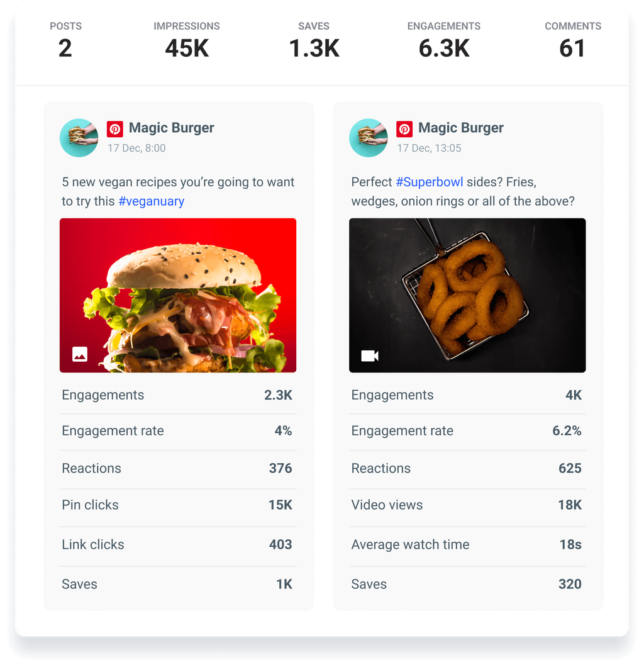
Task: Click the Engagements 6.3K summary metric
Action: coord(444,40)
